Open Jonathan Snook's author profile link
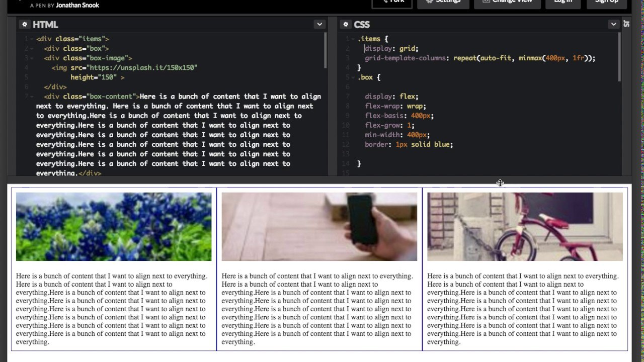Image resolution: width=644 pixels, height=362 pixels. pyautogui.click(x=77, y=5)
